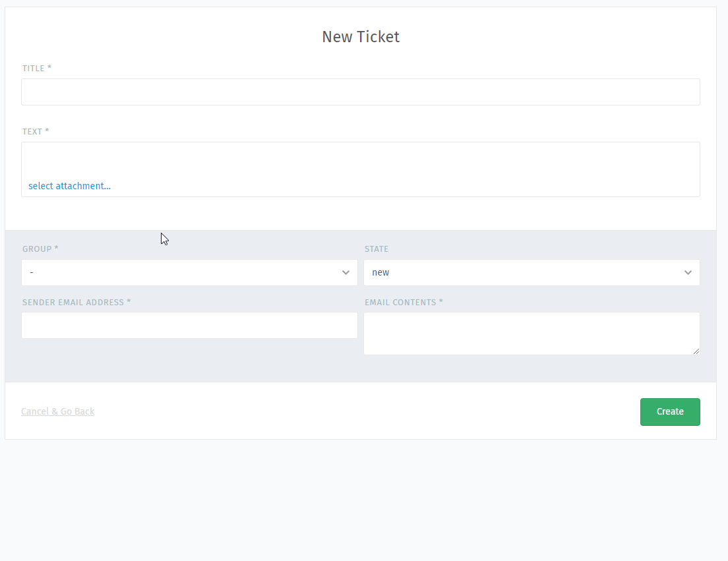The image size is (728, 561).
Task: Click the 'Cancel & Go Back' link
Action: [57, 411]
